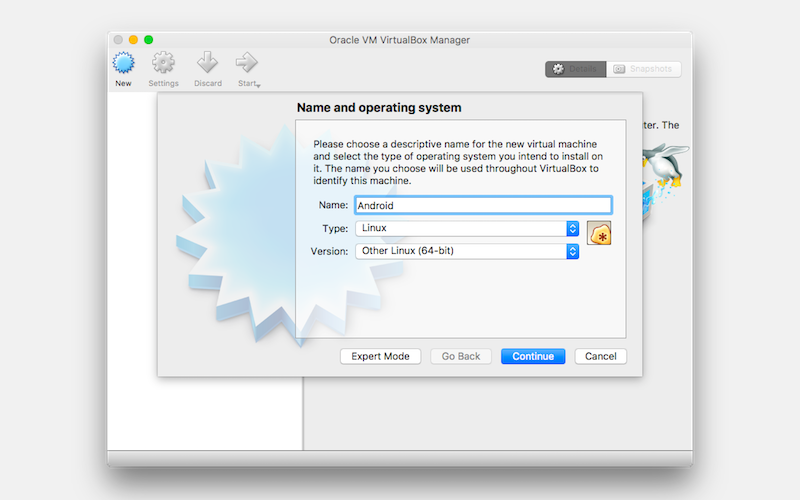This screenshot has width=800, height=500.
Task: Switch to the Snapshots view
Action: point(643,69)
